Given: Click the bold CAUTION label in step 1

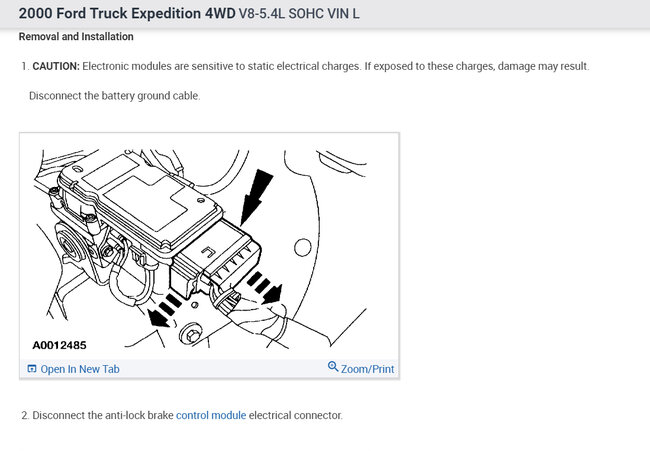Looking at the screenshot, I should coord(56,66).
